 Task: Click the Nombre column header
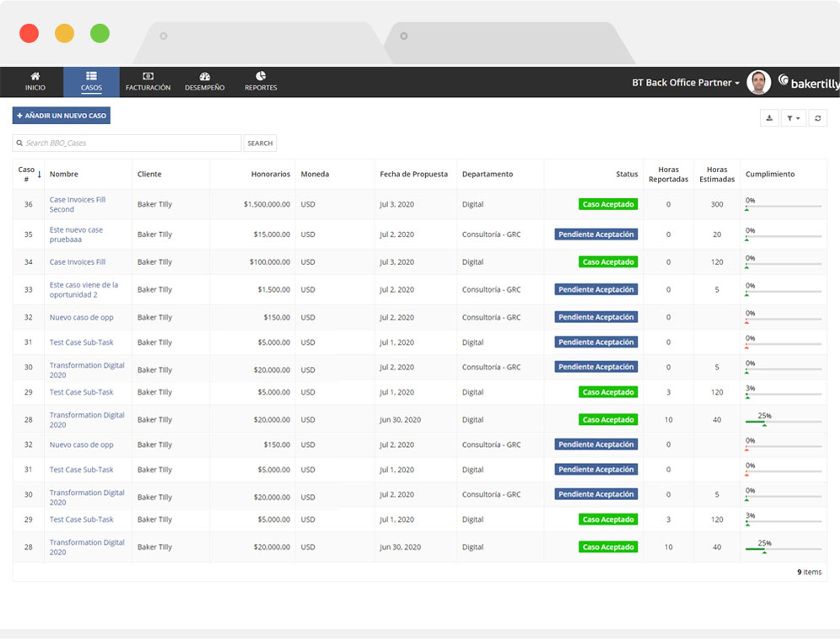[x=63, y=174]
